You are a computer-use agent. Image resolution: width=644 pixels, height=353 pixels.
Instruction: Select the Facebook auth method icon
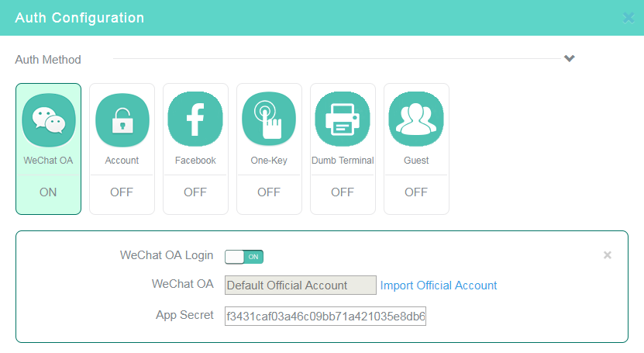click(x=195, y=119)
